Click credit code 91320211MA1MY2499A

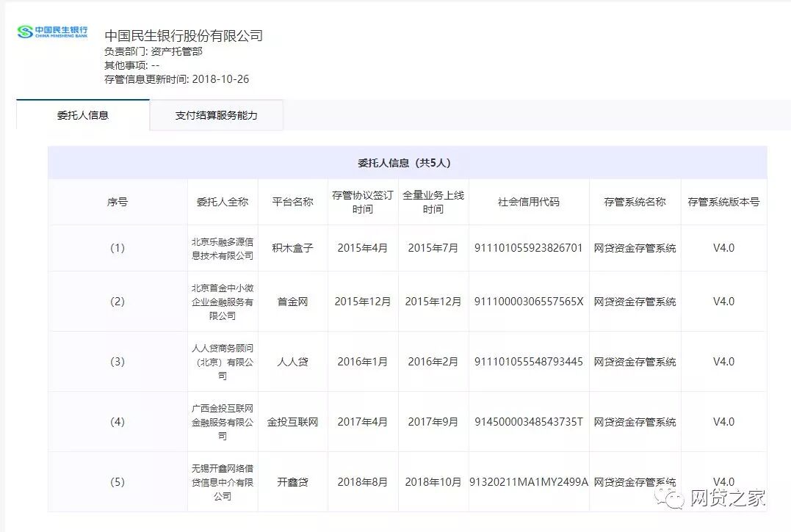coord(529,482)
